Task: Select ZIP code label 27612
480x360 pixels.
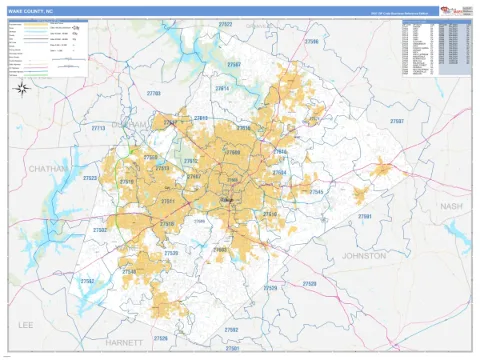Action: click(x=191, y=161)
